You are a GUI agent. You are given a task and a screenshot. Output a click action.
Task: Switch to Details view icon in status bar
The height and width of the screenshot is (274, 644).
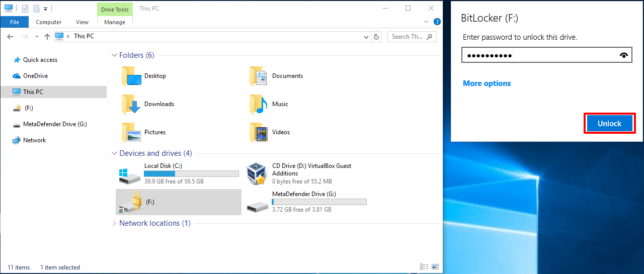tap(424, 267)
